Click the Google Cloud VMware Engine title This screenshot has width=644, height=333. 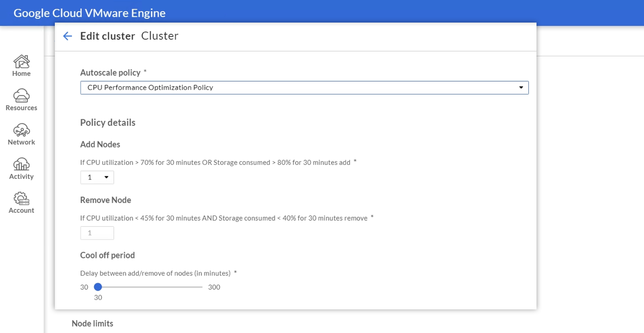[x=90, y=13]
